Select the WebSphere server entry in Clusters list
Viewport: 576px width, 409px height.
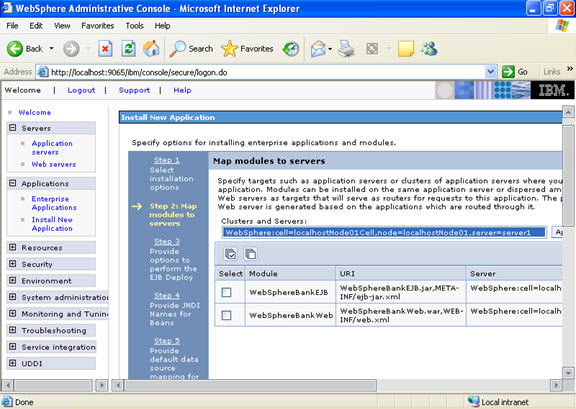point(384,233)
